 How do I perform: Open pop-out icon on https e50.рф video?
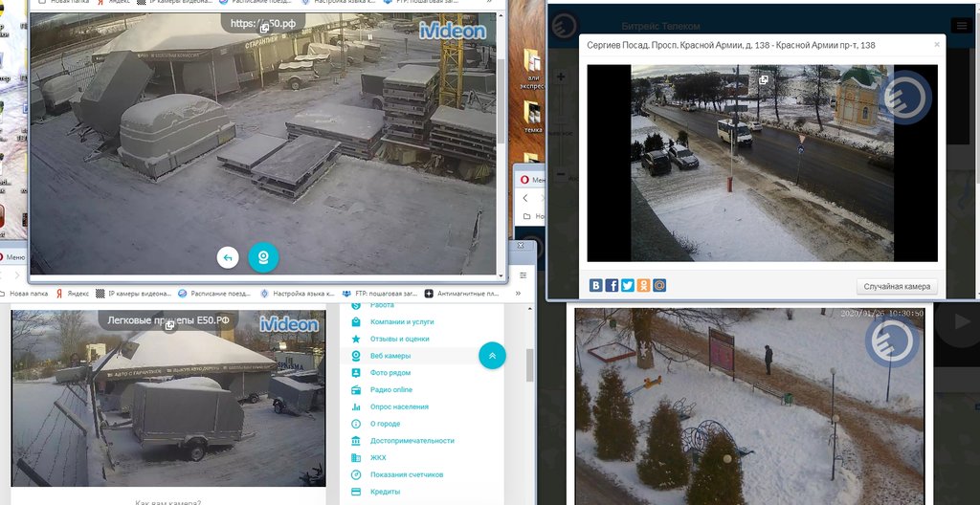(x=264, y=28)
